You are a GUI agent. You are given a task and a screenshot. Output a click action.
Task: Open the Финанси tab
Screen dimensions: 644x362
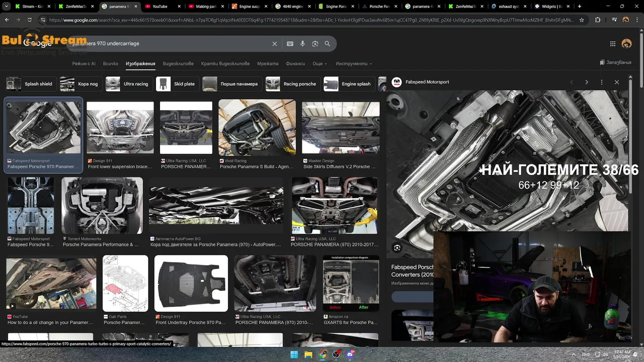point(295,64)
